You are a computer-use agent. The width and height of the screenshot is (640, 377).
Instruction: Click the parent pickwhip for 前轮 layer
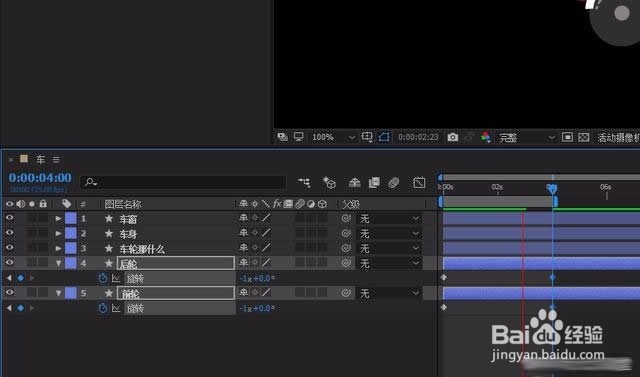point(346,293)
